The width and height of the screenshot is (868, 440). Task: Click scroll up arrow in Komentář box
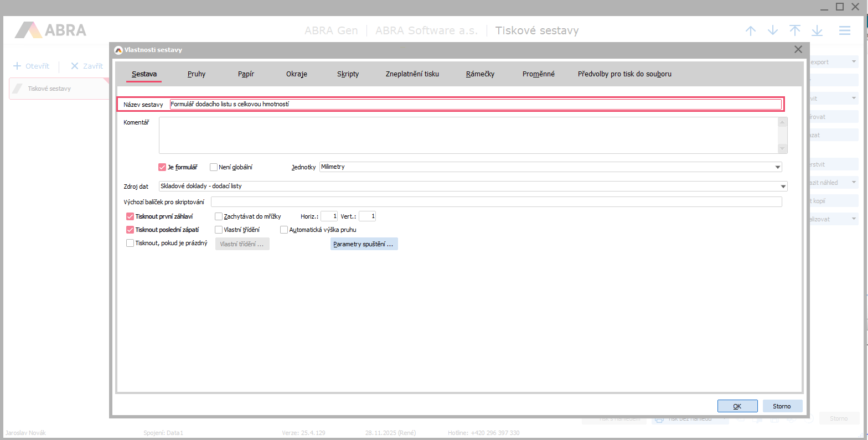tap(782, 122)
